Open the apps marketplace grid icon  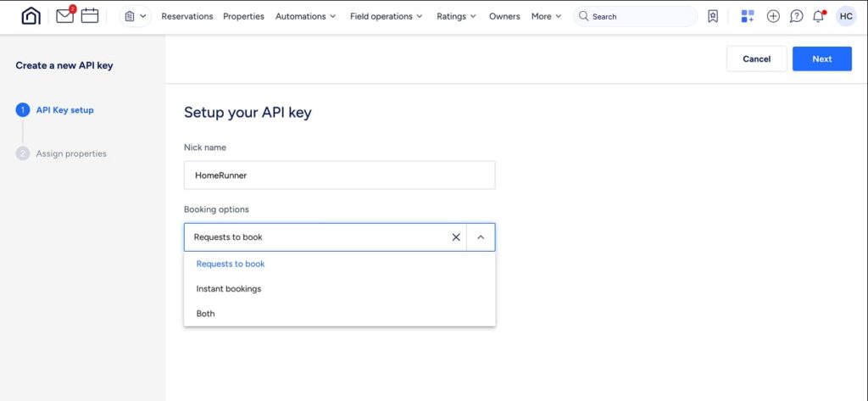[748, 17]
